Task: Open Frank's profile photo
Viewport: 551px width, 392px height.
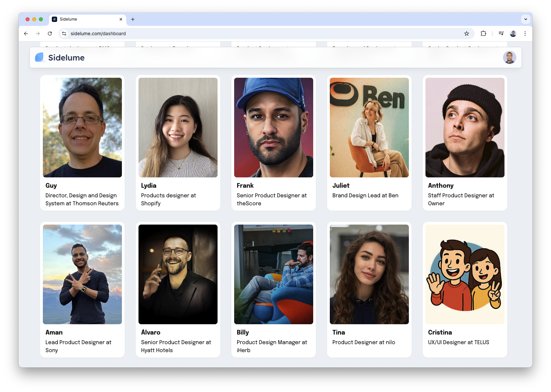Action: click(x=274, y=128)
